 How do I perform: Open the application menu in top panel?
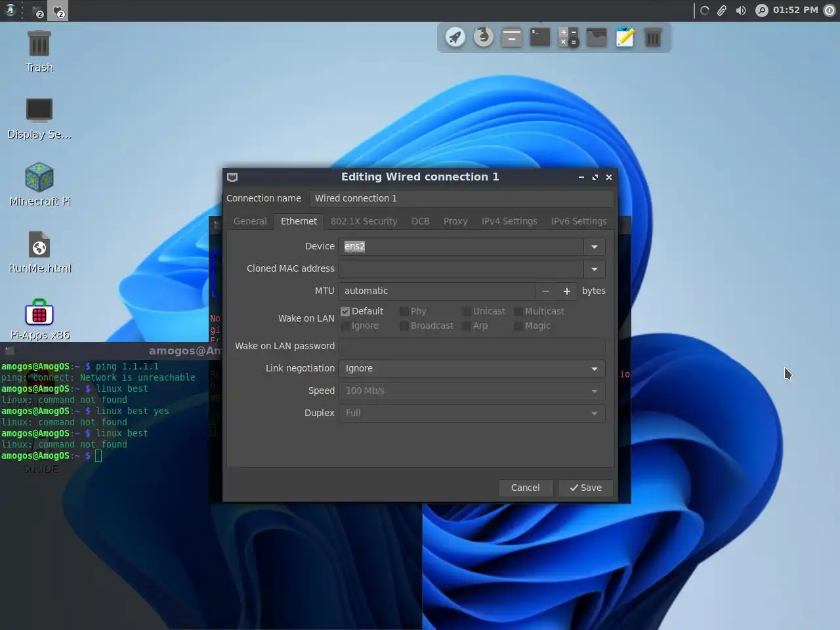point(10,10)
